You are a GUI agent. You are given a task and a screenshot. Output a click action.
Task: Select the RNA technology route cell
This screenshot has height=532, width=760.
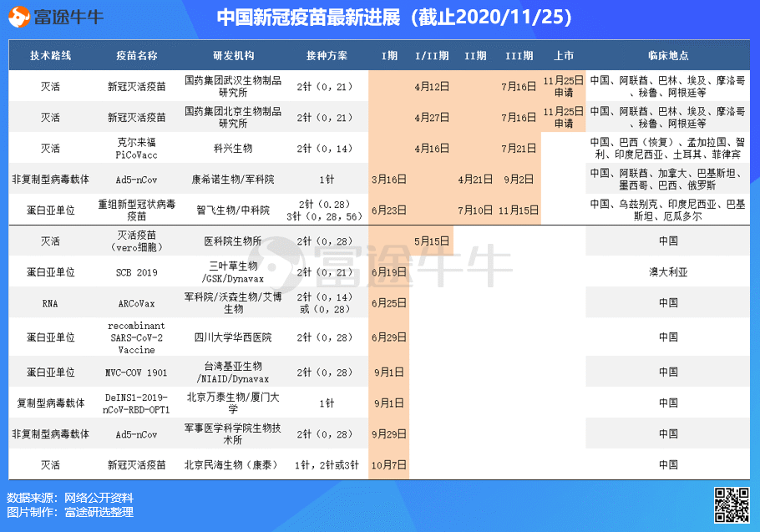(x=50, y=303)
